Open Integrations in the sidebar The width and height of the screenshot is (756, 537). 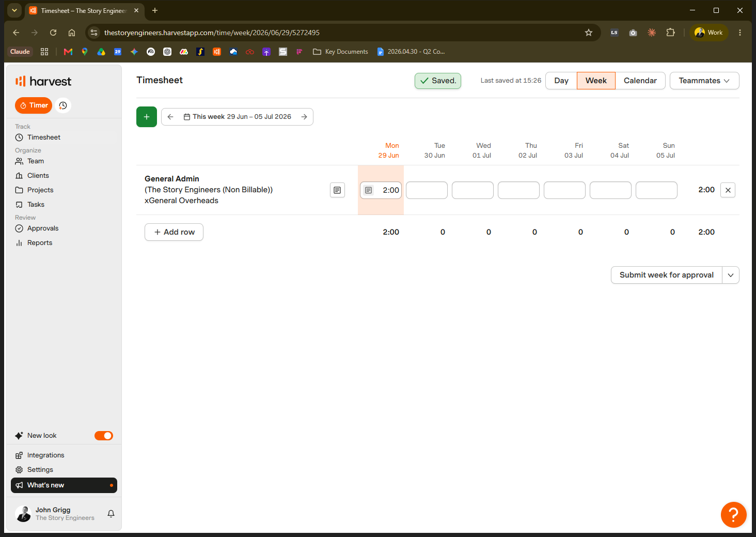45,455
